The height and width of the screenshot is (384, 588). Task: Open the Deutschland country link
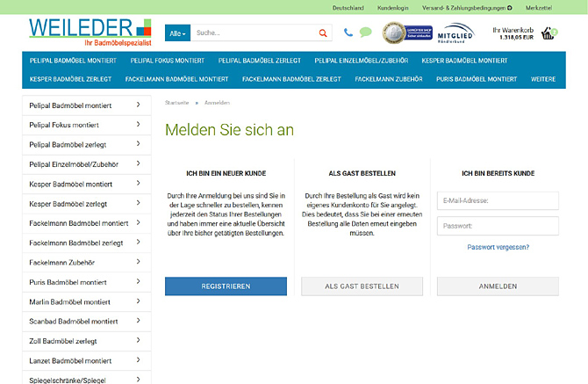point(348,8)
